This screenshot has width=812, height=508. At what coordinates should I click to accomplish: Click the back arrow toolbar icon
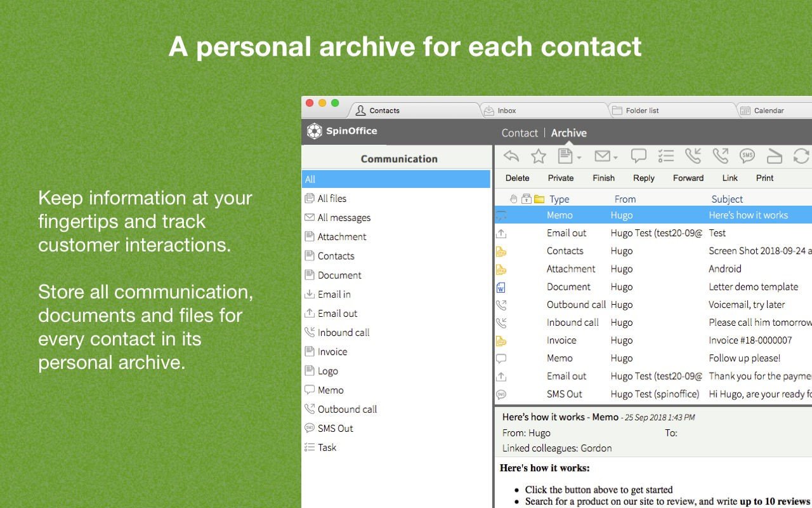(511, 156)
